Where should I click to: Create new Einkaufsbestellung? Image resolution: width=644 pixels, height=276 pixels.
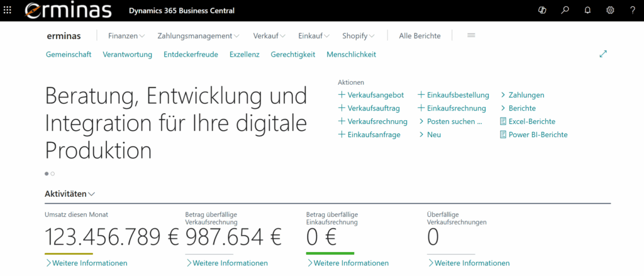[453, 95]
